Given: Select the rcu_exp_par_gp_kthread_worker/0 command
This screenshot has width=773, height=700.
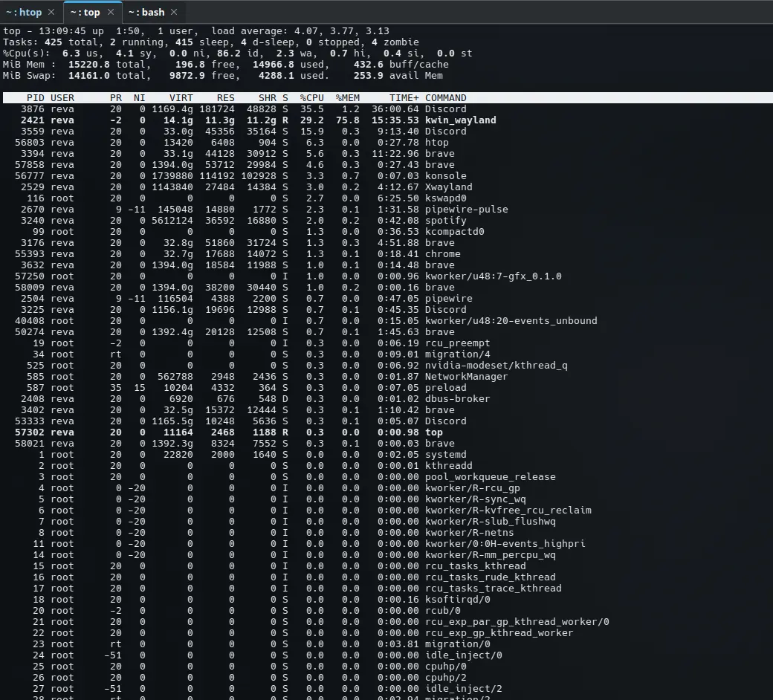Looking at the screenshot, I should (517, 622).
